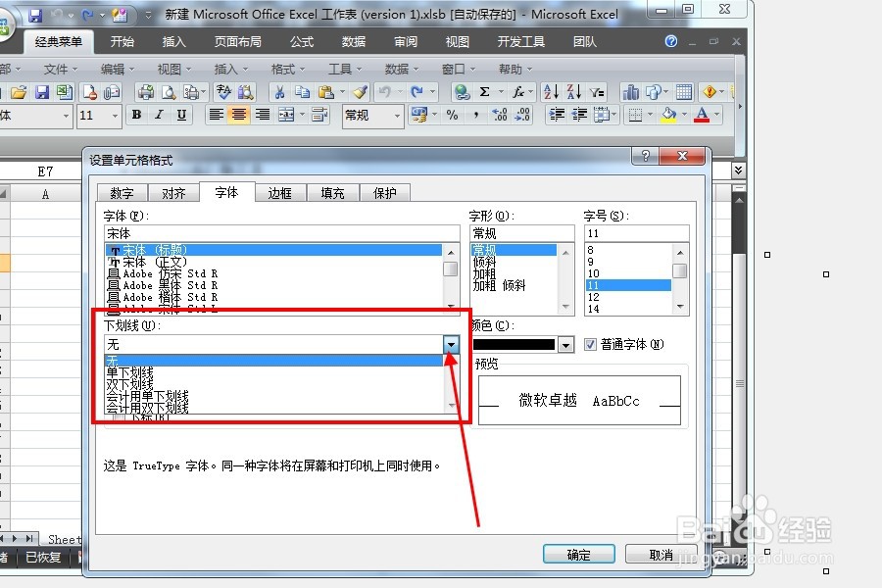882x588 pixels.
Task: Expand the 帮助 classic menu
Action: [x=515, y=70]
